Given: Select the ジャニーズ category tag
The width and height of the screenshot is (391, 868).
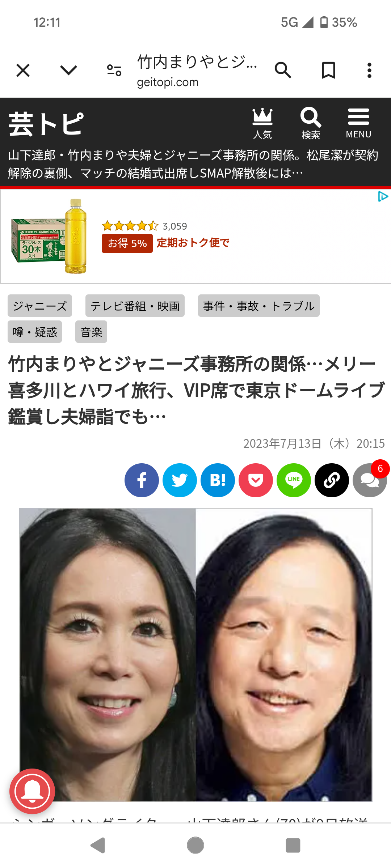Looking at the screenshot, I should point(40,306).
